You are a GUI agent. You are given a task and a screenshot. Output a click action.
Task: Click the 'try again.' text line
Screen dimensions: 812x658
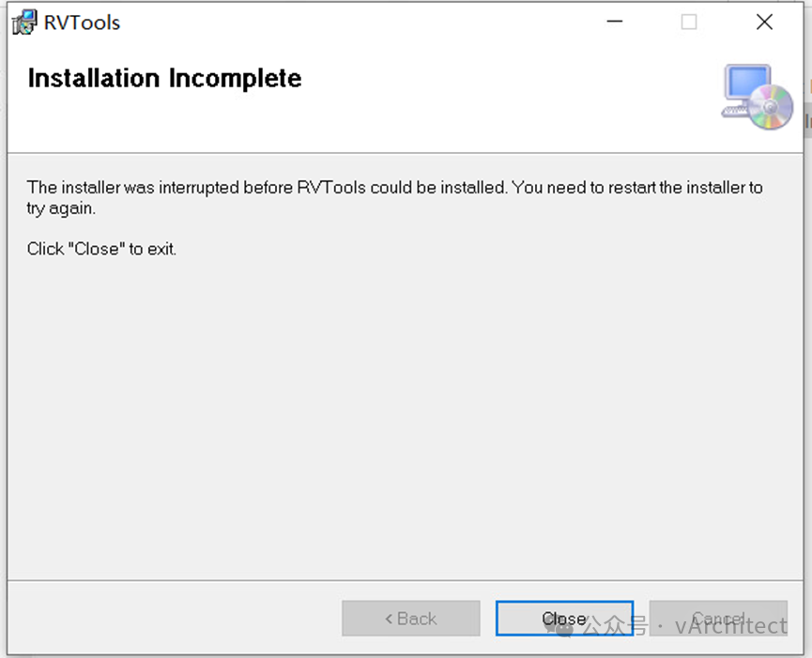[61, 208]
